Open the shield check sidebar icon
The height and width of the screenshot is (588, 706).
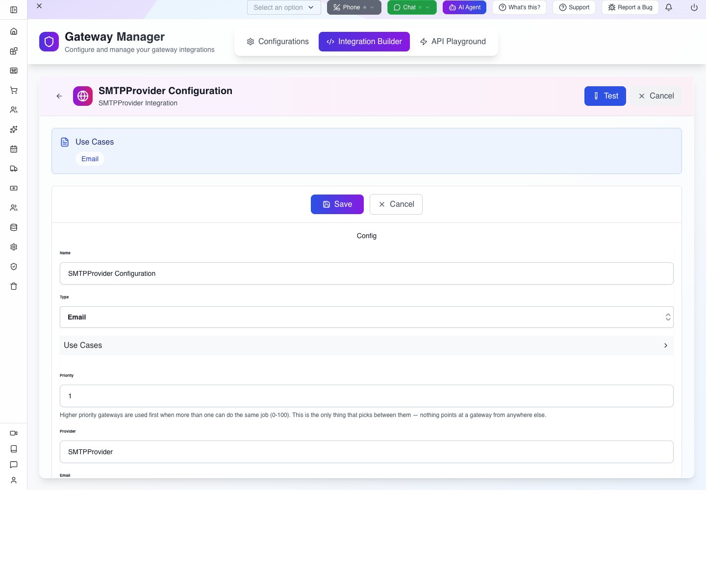pyautogui.click(x=14, y=267)
